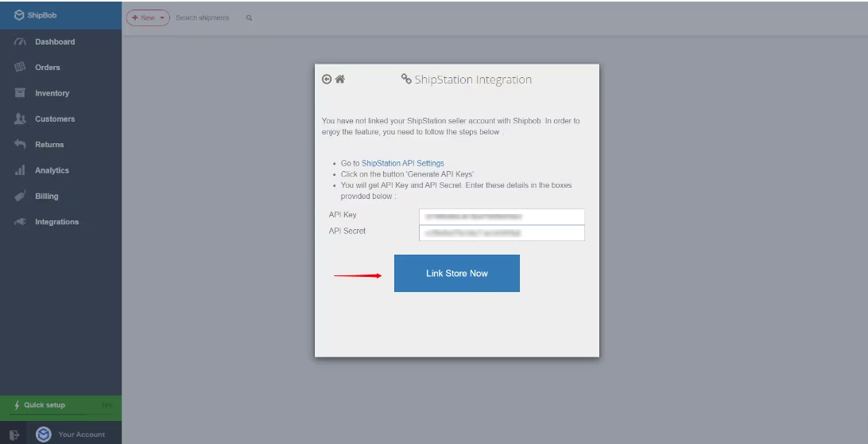The width and height of the screenshot is (868, 444).
Task: Click 'Generate API Keys' instruction text
Action: [408, 174]
